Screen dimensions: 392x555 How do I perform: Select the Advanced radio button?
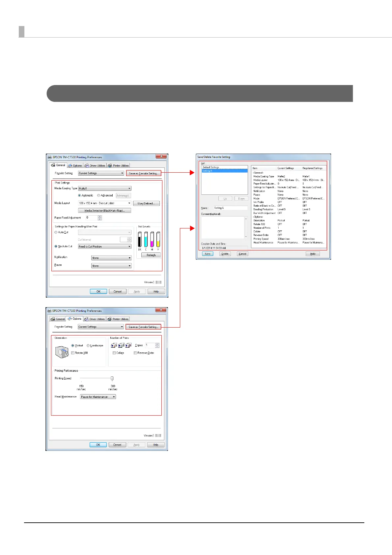pos(98,195)
